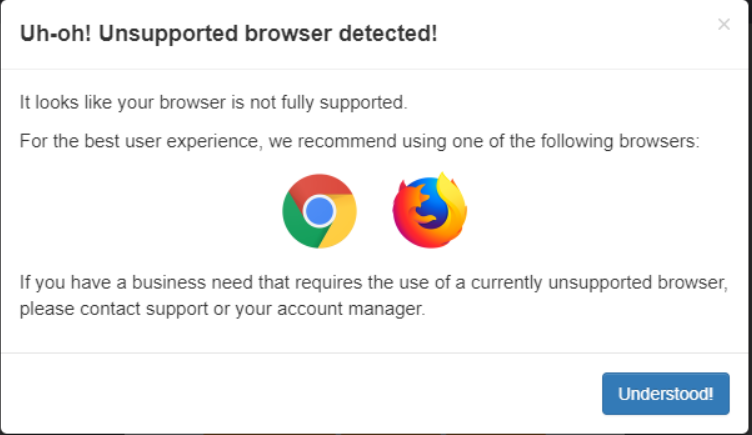Click the Google Chrome browser icon
Viewport: 752px width, 435px height.
319,211
